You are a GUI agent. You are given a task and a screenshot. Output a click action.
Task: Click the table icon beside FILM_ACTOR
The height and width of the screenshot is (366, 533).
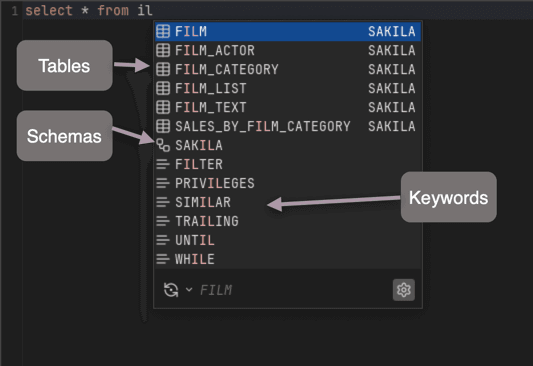pyautogui.click(x=163, y=51)
